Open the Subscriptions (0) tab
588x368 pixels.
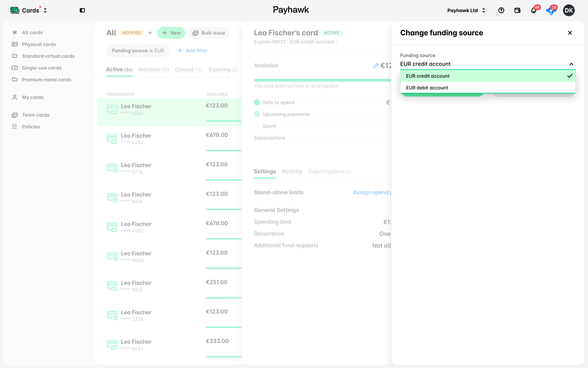point(330,172)
